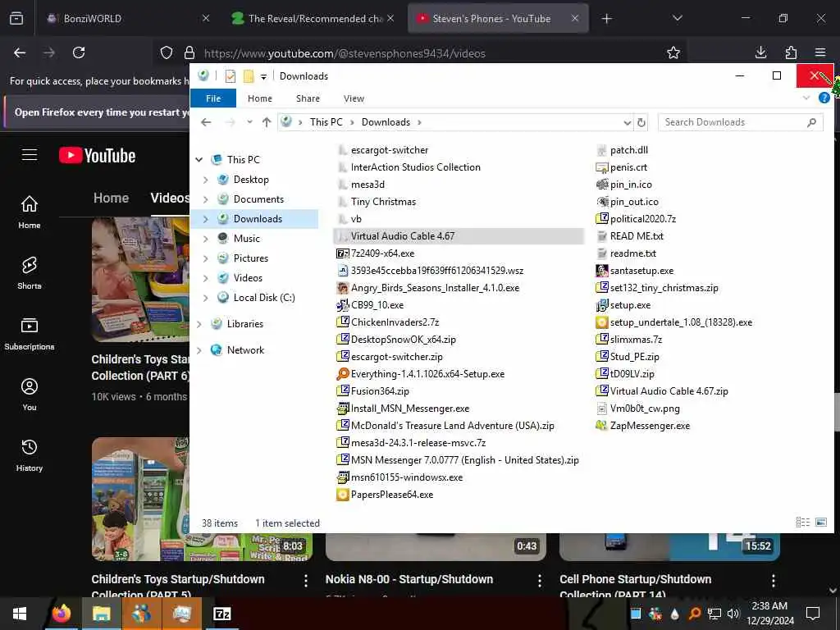The height and width of the screenshot is (630, 840).
Task: Switch to large icons view in Explorer
Action: click(820, 522)
